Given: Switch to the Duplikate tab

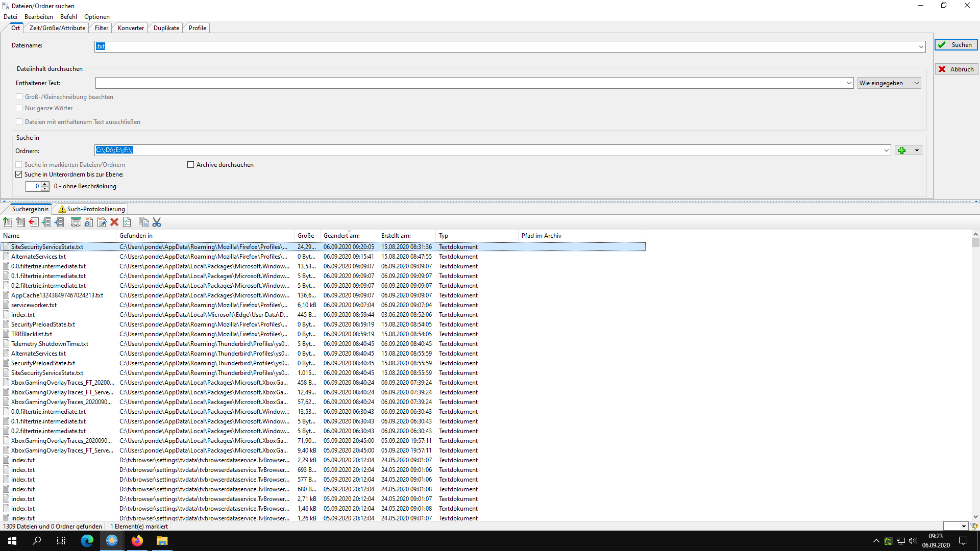Looking at the screenshot, I should (x=166, y=28).
